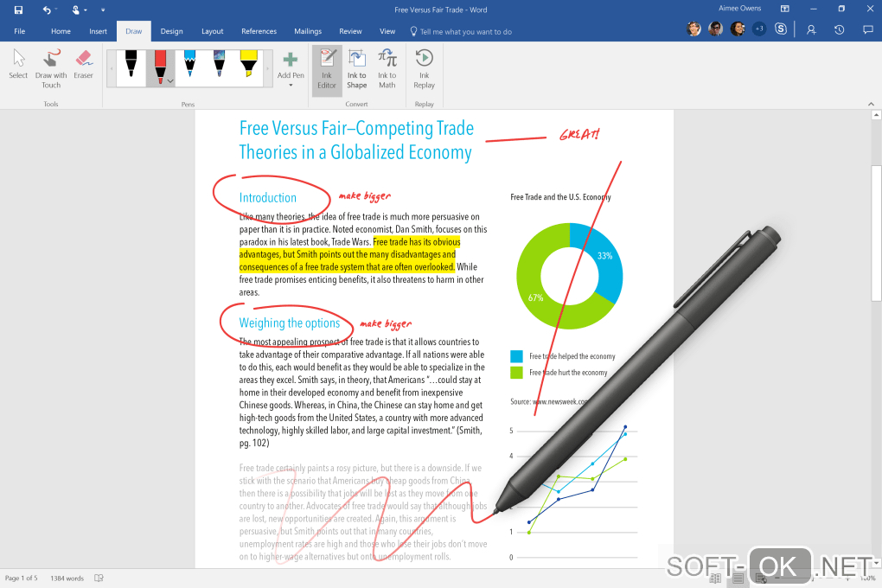Click the vertical scrollbar thumb

pyautogui.click(x=876, y=233)
